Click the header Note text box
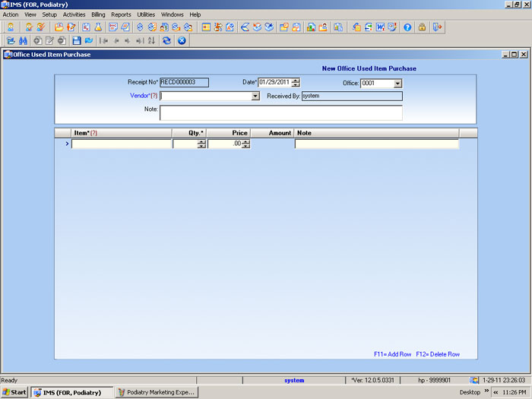Screen dimensions: 532x399 [x=281, y=113]
